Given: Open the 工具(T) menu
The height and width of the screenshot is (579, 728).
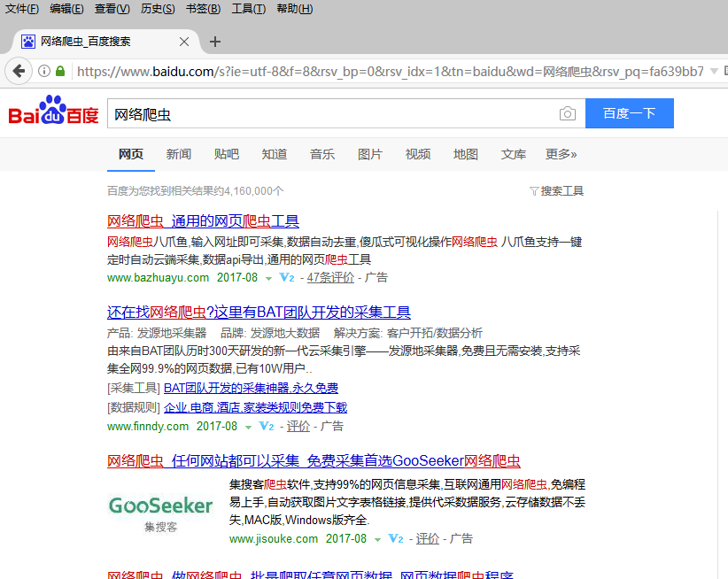Looking at the screenshot, I should pos(249,9).
